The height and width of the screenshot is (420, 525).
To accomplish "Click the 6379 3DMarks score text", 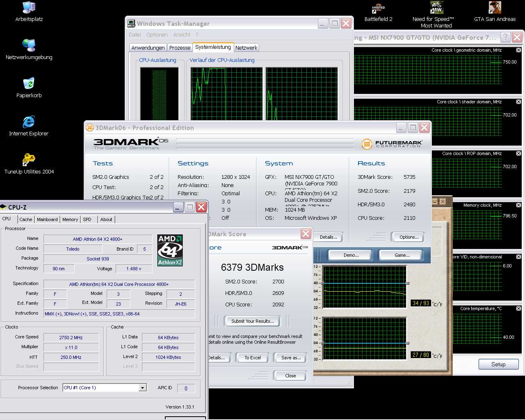I will point(252,267).
